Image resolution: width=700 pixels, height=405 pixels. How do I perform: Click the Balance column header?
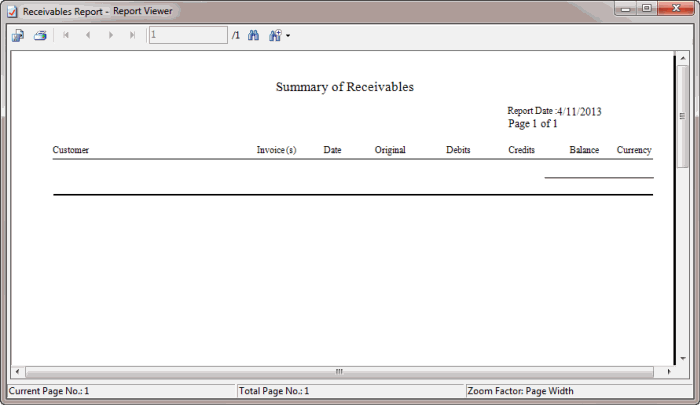(584, 150)
